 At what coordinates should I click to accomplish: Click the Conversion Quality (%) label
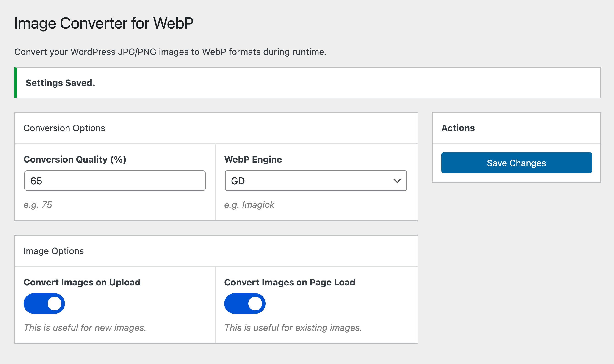(x=75, y=159)
